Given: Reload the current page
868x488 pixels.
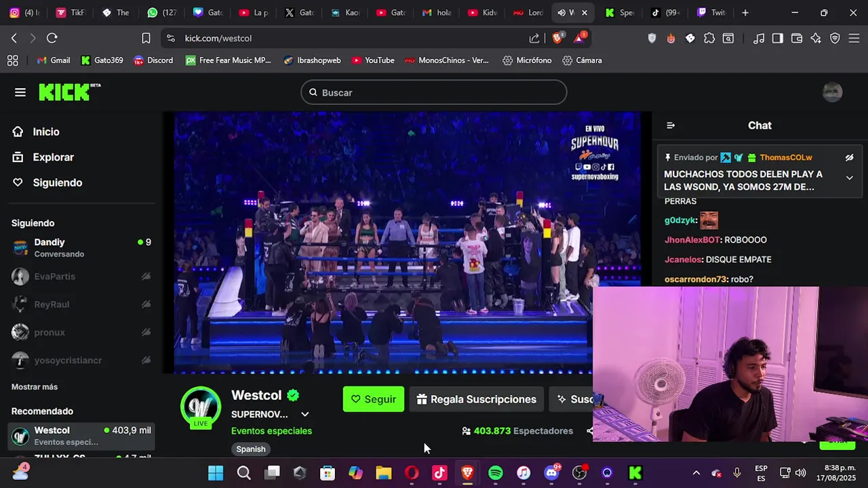Looking at the screenshot, I should coord(52,38).
